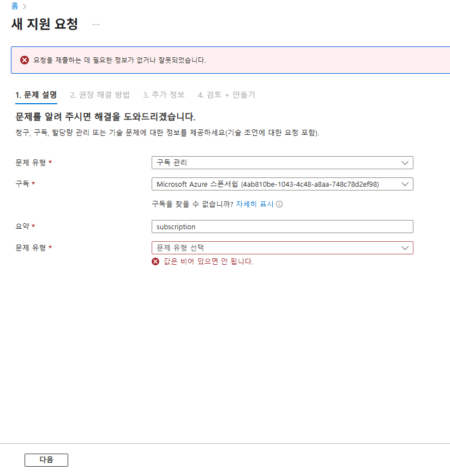The height and width of the screenshot is (476, 450).
Task: Click the text 구독을 찾을 수 없습니까?
Action: pyautogui.click(x=193, y=204)
